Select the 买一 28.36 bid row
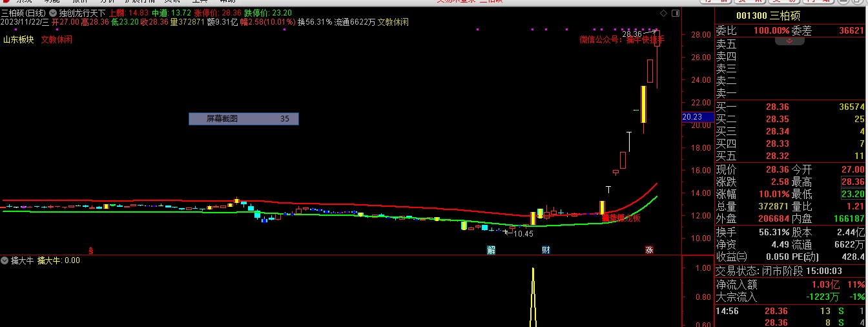Screen dimensions: 868x327 click(790, 107)
